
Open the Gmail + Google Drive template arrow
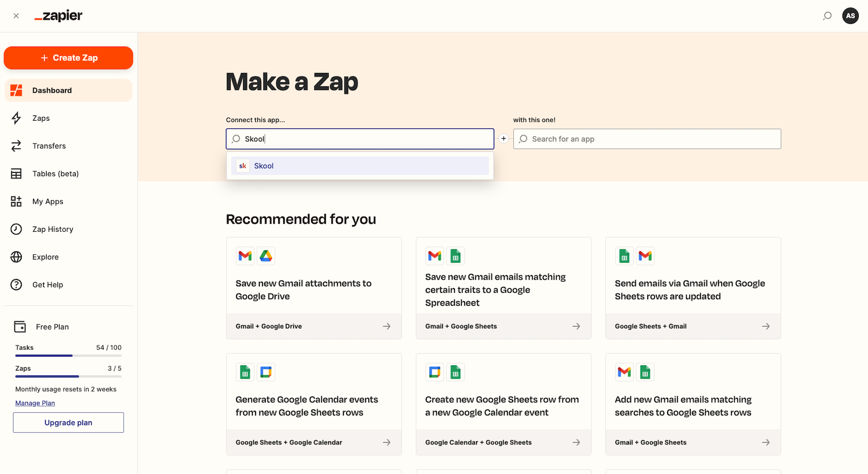point(387,326)
